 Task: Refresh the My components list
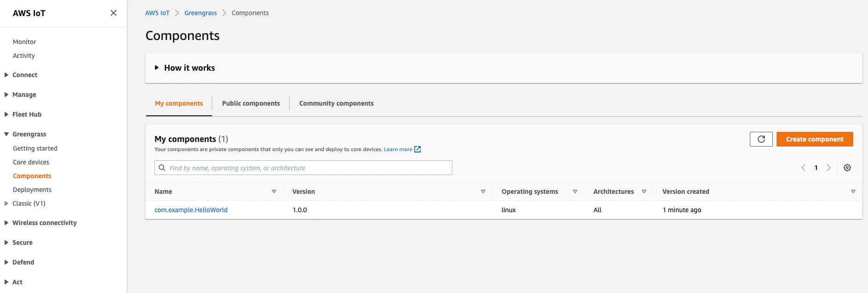pos(761,139)
